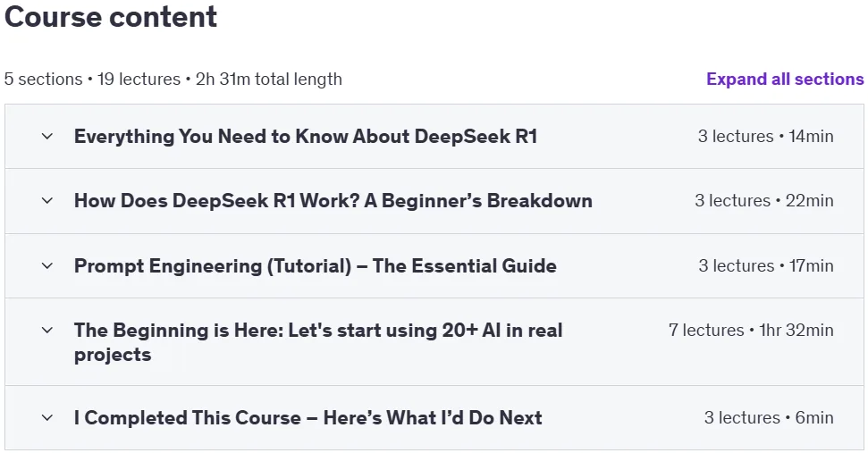Click the 2h 31m total length text
This screenshot has height=453, width=868.
pyautogui.click(x=269, y=80)
